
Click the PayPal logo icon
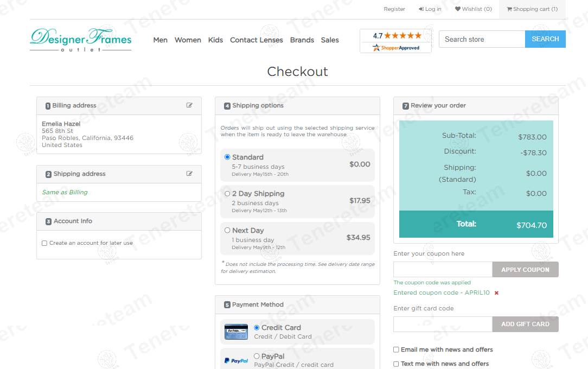pyautogui.click(x=236, y=360)
